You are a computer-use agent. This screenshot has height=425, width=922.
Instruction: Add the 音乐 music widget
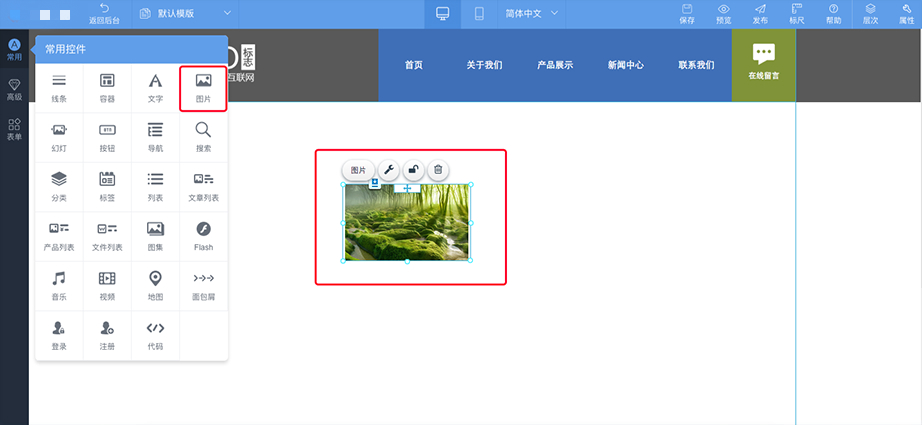(59, 284)
